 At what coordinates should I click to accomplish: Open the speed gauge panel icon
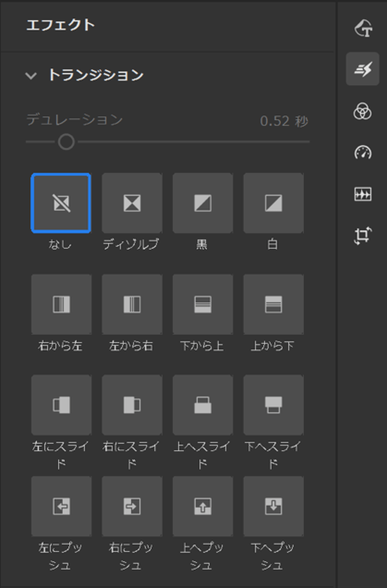coord(362,152)
